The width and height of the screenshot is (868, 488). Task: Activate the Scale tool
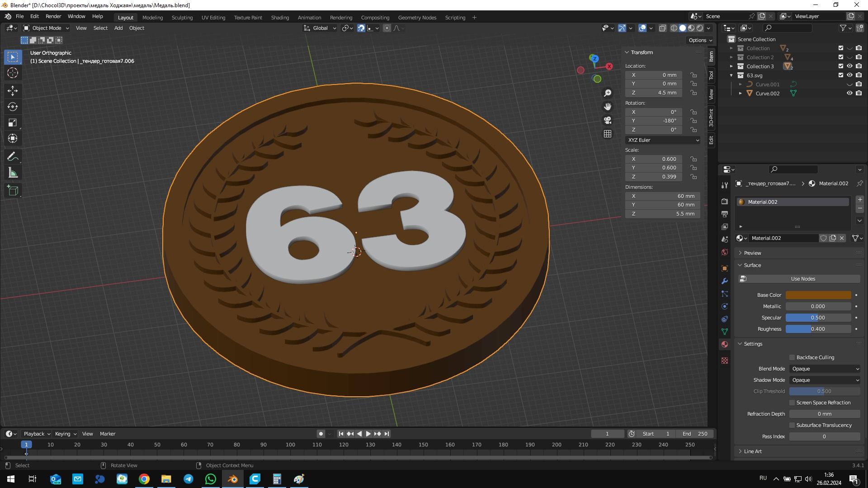click(13, 122)
